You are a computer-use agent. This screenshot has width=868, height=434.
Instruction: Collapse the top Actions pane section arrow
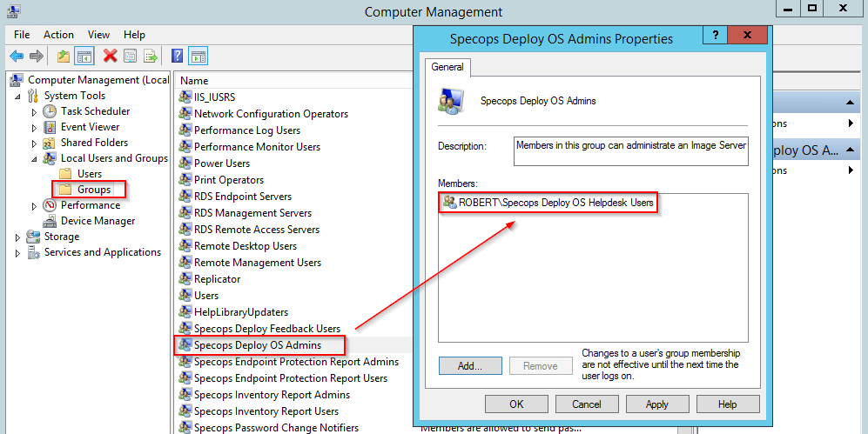click(850, 103)
